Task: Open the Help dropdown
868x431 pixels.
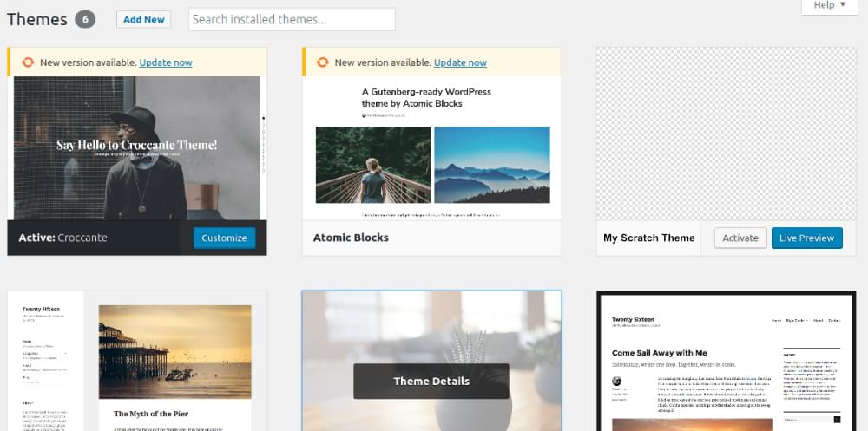Action: click(x=829, y=5)
